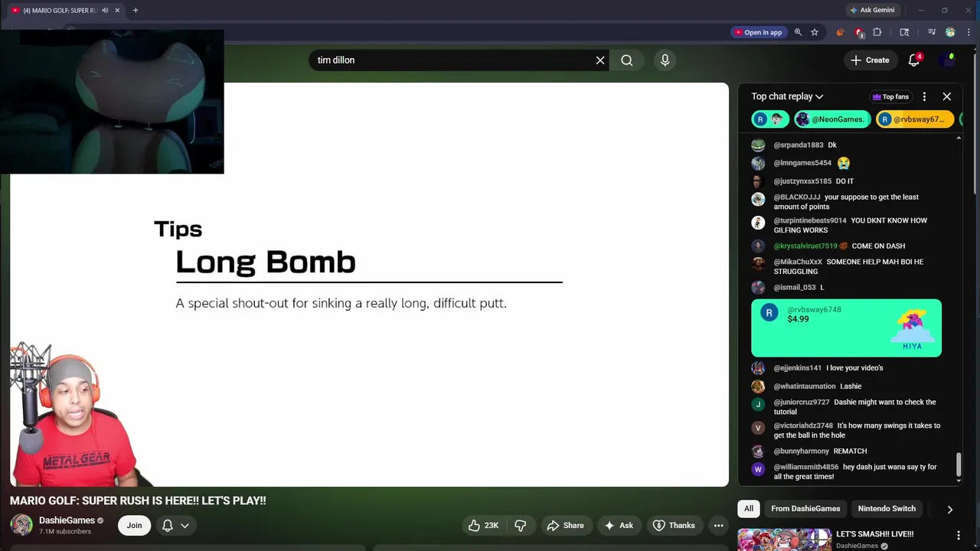
Task: Open Chrome three-dot menu
Action: (x=969, y=32)
